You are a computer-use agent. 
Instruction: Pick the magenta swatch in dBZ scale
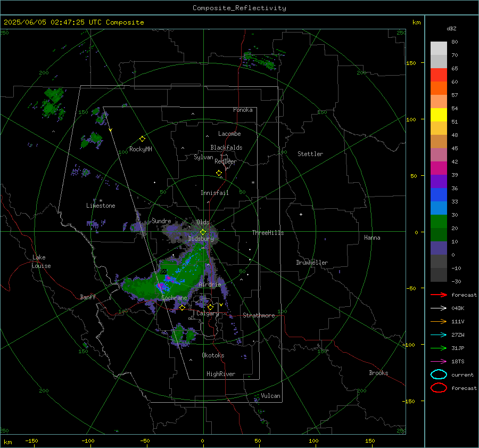pos(439,168)
